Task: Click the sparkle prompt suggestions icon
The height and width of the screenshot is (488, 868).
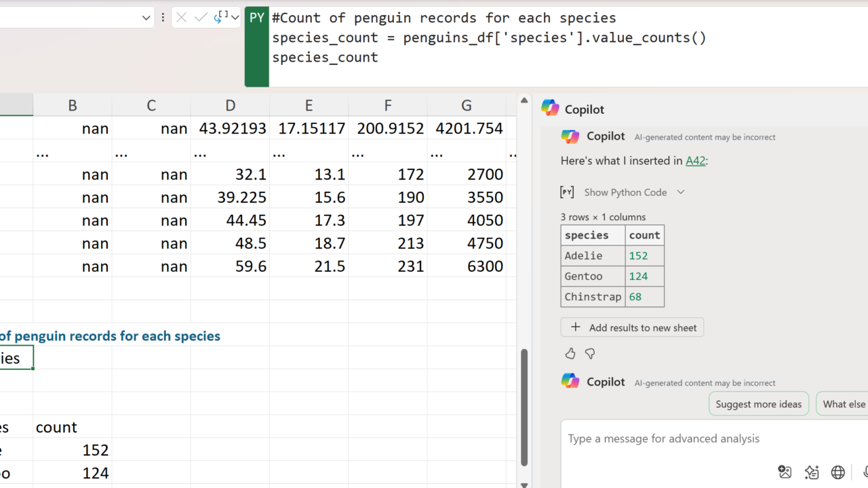Action: (x=812, y=472)
